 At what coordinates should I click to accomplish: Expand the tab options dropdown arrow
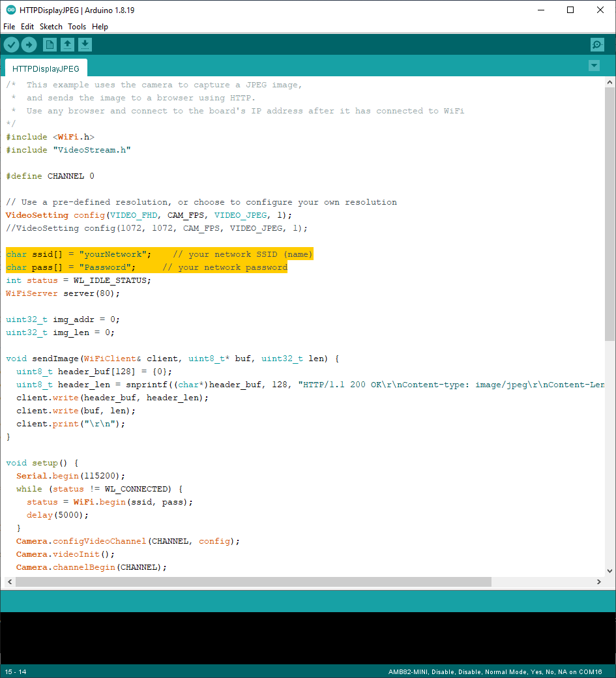(x=594, y=66)
